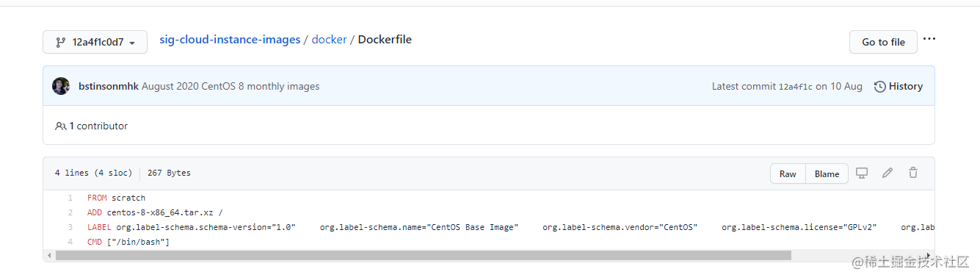Open the sig-cloud-instance-images repository link
The width and height of the screenshot is (980, 280).
tap(230, 40)
